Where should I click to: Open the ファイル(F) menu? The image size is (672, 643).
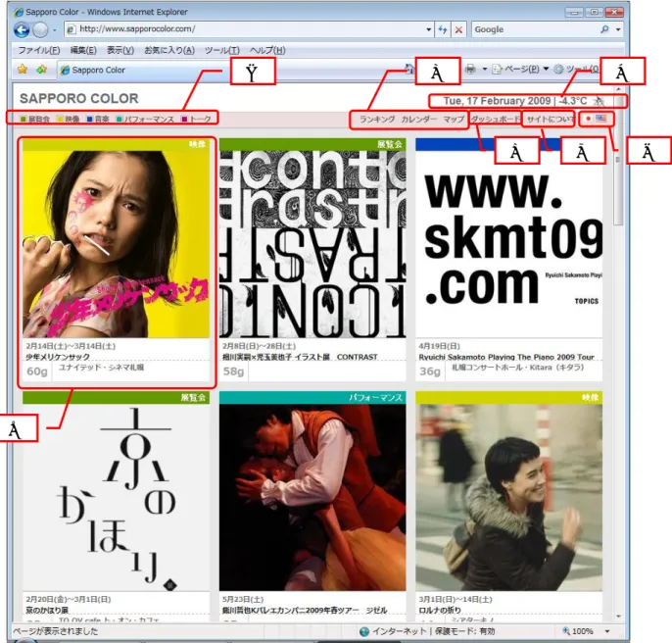[x=38, y=50]
